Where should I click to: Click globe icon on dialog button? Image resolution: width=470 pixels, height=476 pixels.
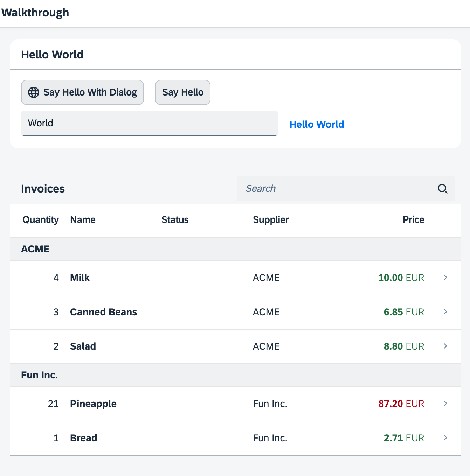pyautogui.click(x=34, y=92)
